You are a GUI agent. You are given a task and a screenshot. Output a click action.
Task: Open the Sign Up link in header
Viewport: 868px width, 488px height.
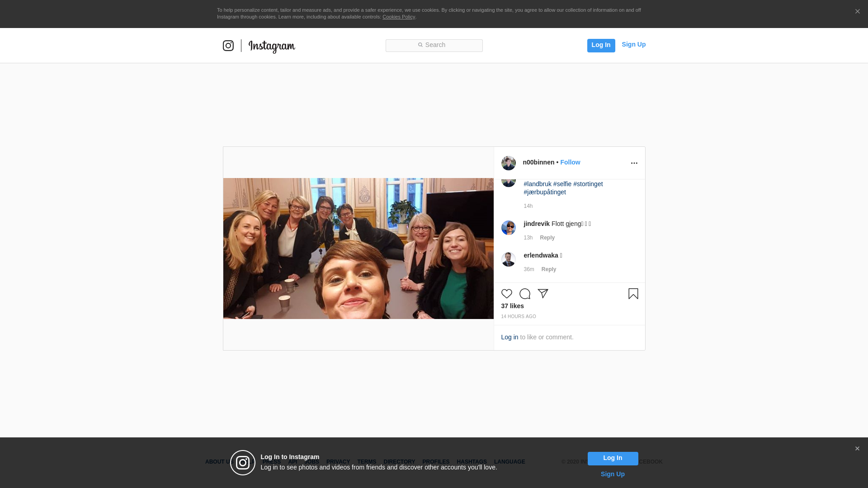633,44
